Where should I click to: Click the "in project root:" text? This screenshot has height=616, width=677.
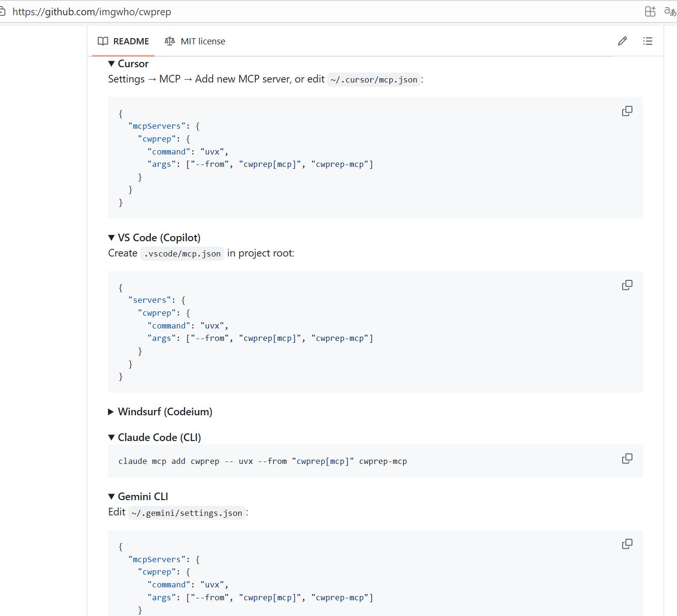click(261, 253)
